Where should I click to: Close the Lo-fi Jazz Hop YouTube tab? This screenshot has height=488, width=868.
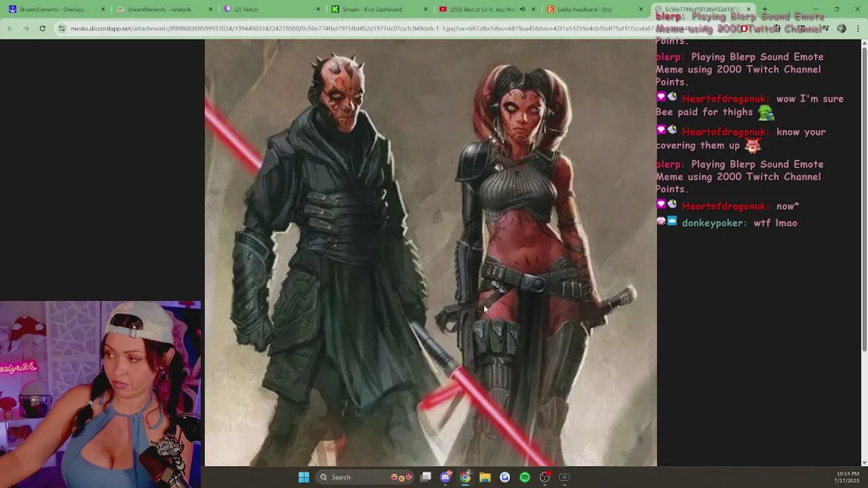tap(534, 9)
